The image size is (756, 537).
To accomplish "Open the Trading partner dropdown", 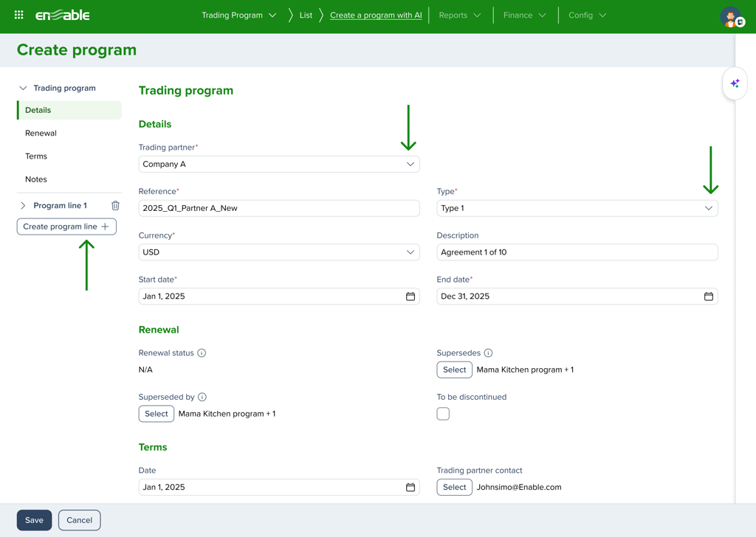I will (x=279, y=164).
